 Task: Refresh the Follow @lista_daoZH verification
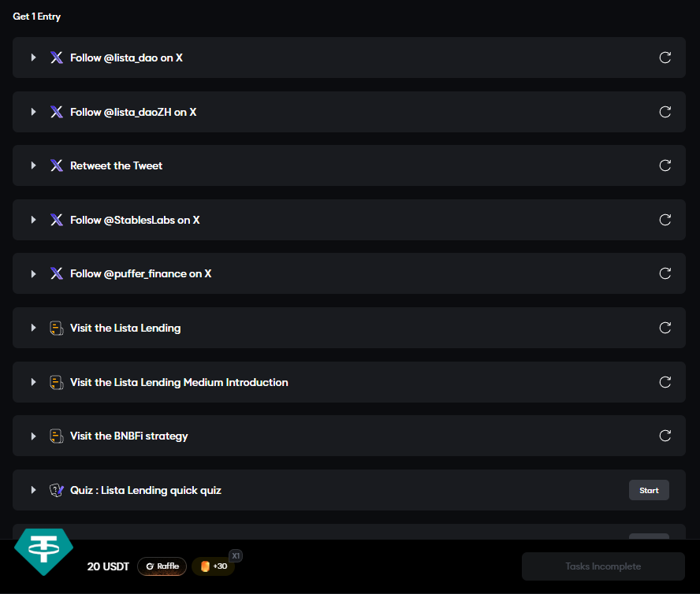[x=665, y=112]
